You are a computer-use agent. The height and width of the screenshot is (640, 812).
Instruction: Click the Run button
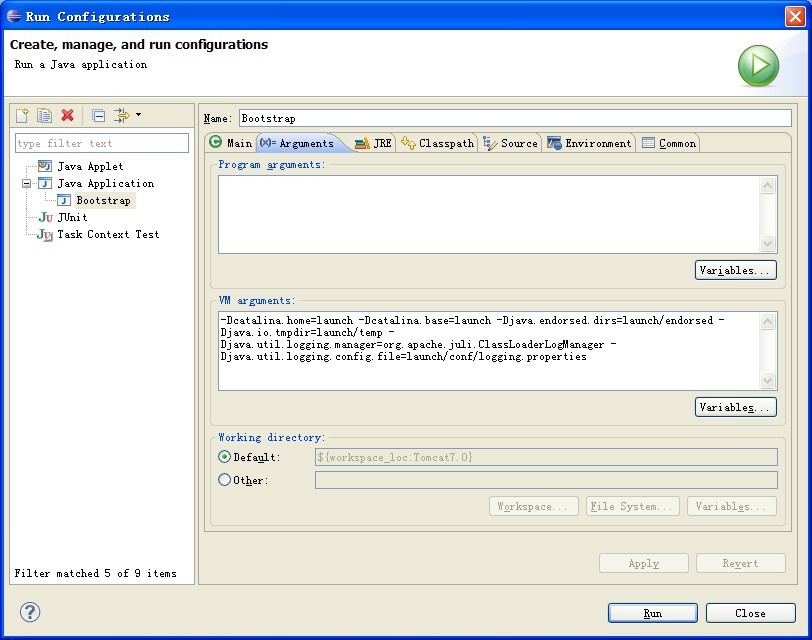pos(652,613)
